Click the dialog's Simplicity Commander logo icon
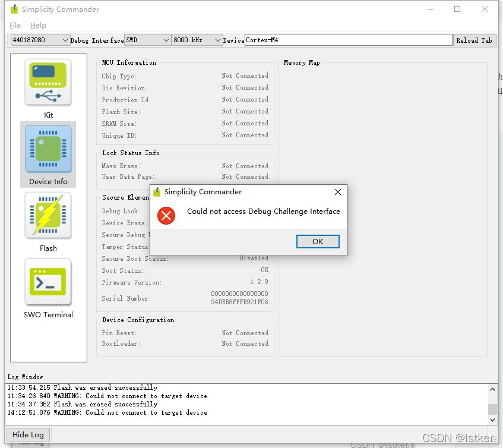Viewport: 503px width, 448px height. [157, 192]
